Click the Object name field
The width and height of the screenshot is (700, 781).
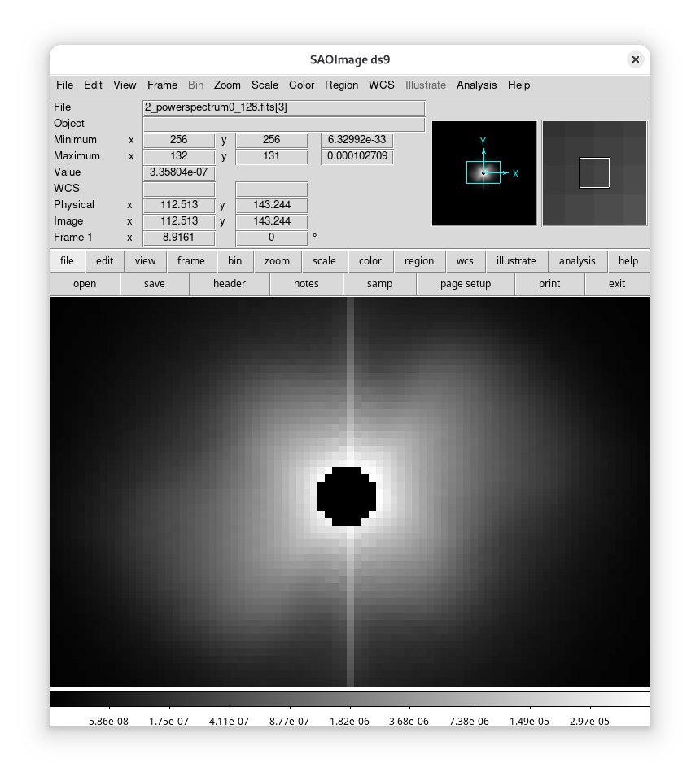pyautogui.click(x=283, y=124)
